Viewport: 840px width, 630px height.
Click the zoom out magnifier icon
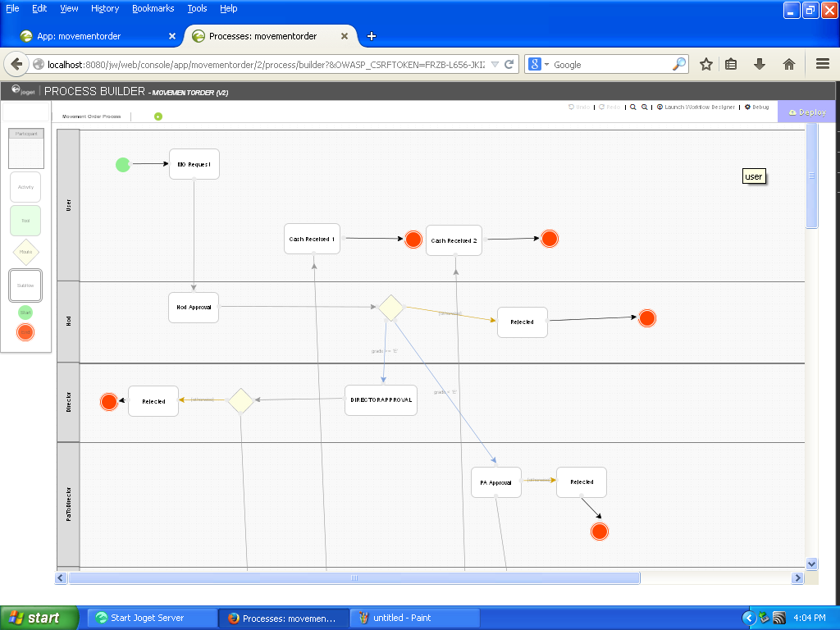(x=633, y=107)
